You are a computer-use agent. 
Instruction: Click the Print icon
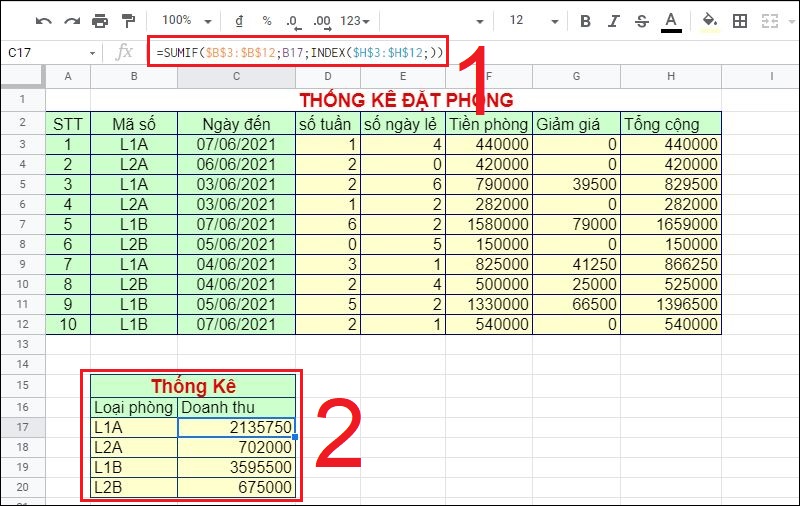99,21
